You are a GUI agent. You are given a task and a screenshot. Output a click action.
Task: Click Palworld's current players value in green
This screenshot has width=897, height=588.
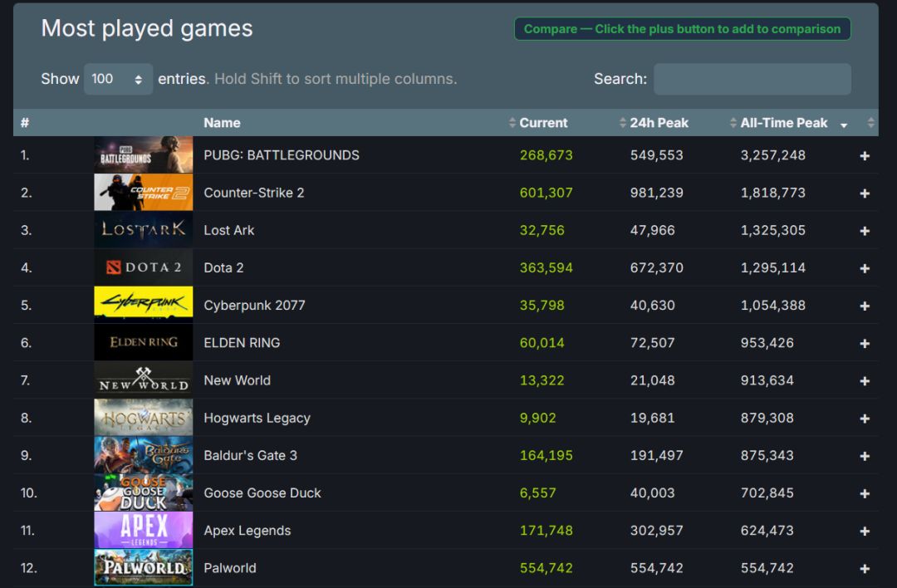(547, 568)
